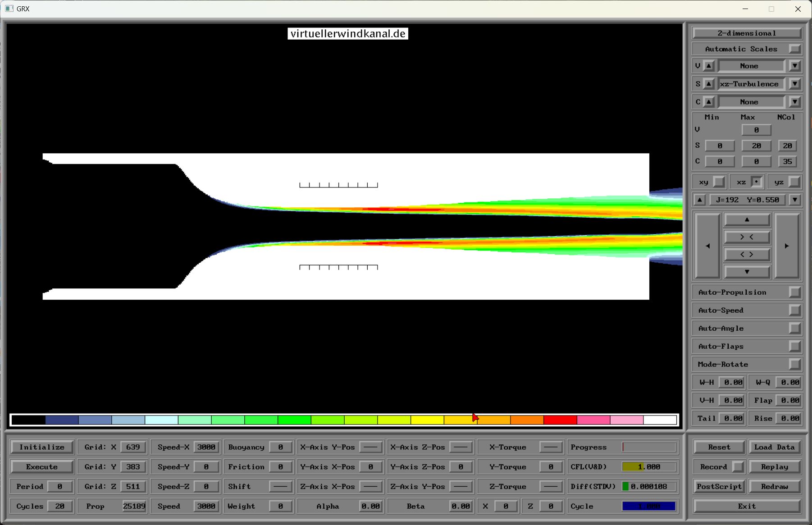Click the 2-dimensional mode button
812x525 pixels.
[x=747, y=33]
